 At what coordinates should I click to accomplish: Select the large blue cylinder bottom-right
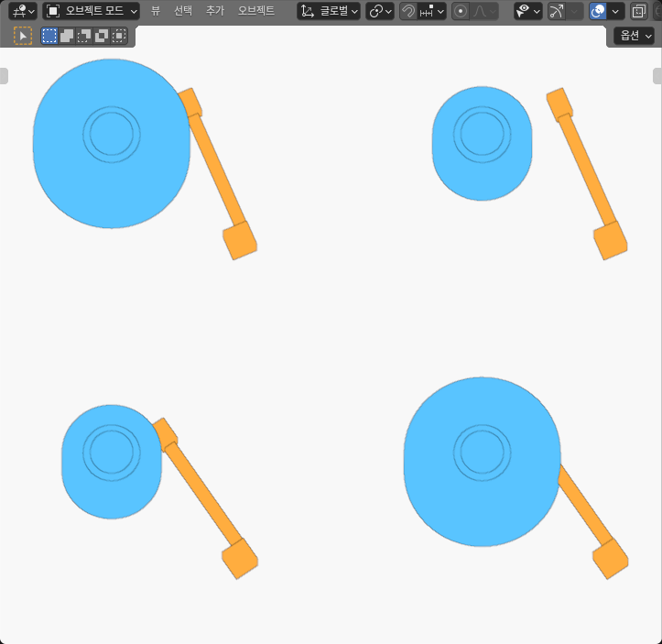click(482, 462)
